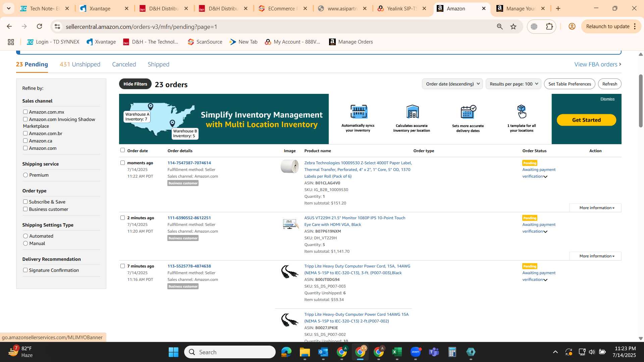Bookmark this page with the star icon
The width and height of the screenshot is (644, 362).
tap(514, 26)
